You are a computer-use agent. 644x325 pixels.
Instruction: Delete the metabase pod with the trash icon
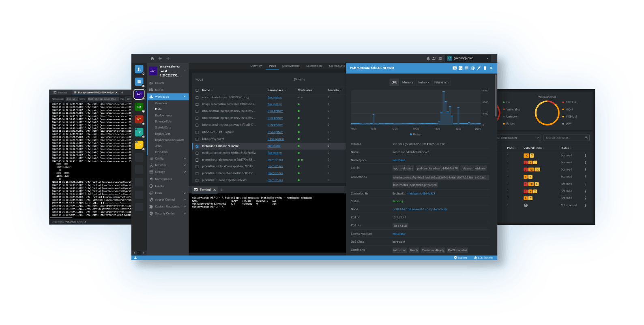click(x=485, y=68)
